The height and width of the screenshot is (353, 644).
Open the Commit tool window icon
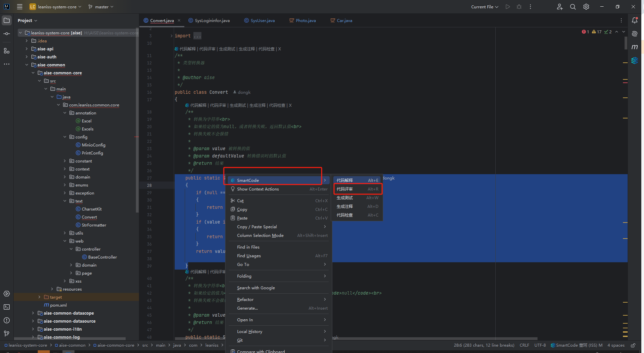(x=7, y=34)
